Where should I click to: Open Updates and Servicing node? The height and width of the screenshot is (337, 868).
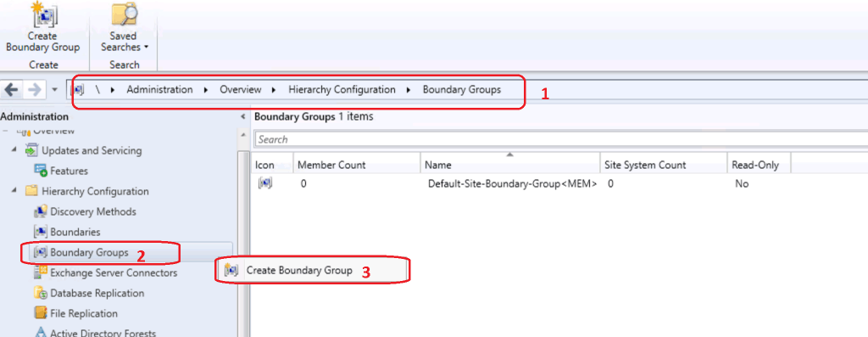click(92, 151)
